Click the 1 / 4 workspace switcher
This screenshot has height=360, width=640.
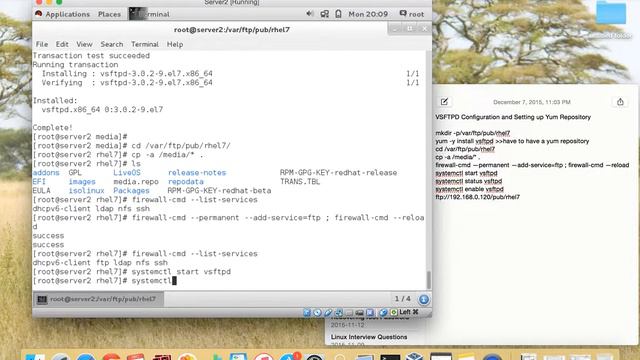click(402, 299)
